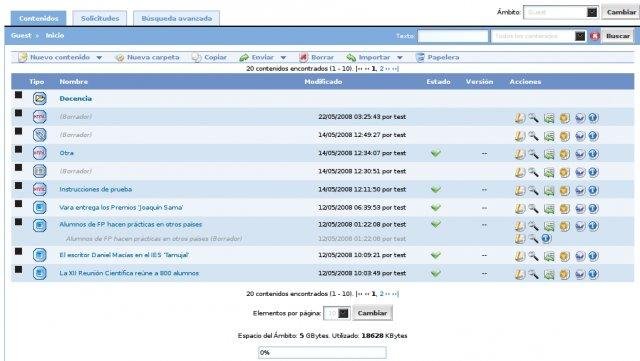
Task: Open the Todos los contenidos search filter dropdown
Action: [538, 36]
